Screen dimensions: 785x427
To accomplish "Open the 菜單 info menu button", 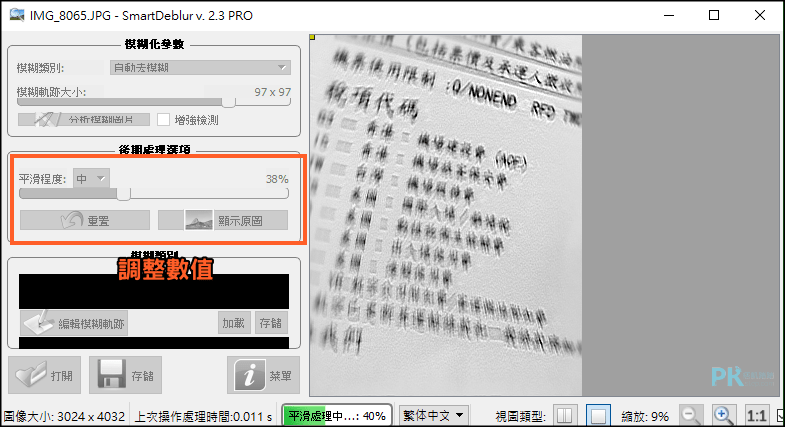I will 263,375.
